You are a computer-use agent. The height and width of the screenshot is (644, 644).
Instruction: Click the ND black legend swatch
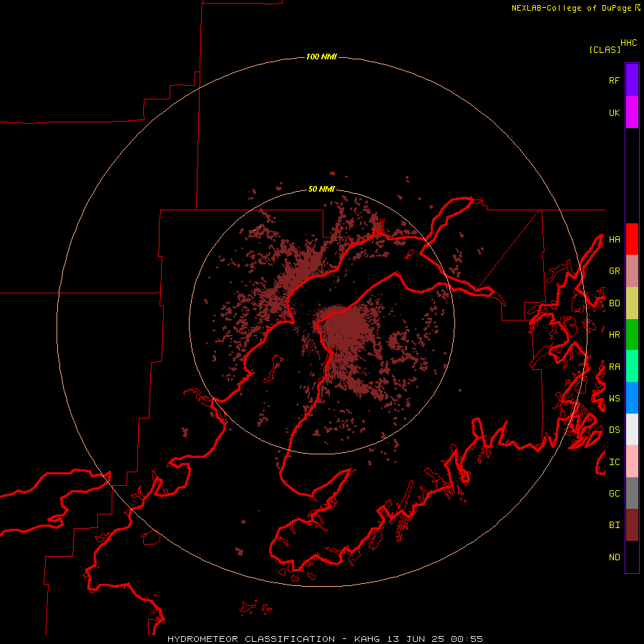[632, 557]
